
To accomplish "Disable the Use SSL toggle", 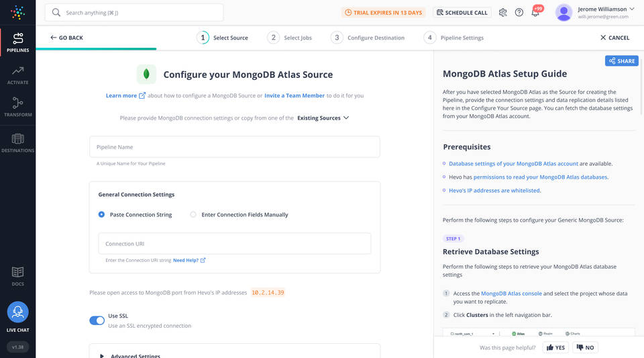I will 97,320.
